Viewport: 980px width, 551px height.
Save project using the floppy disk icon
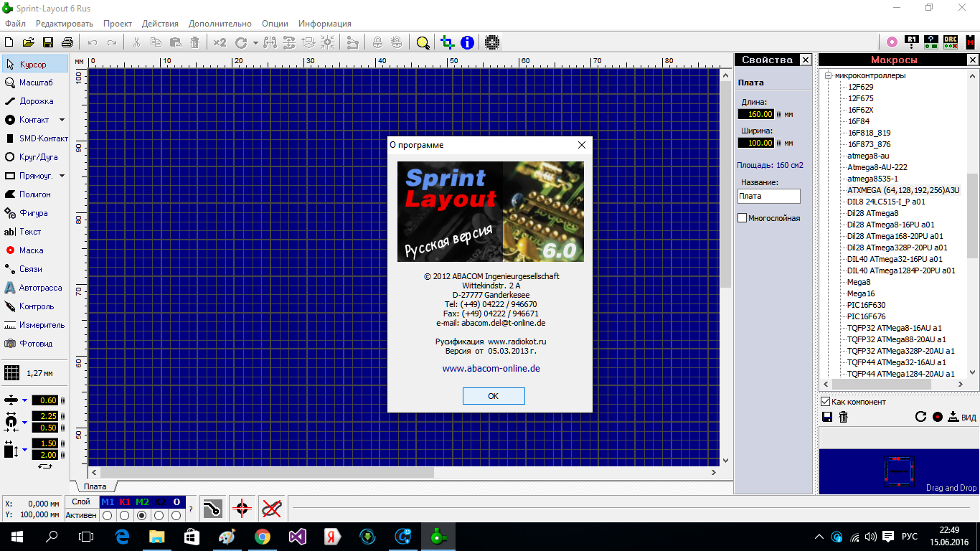(x=48, y=42)
